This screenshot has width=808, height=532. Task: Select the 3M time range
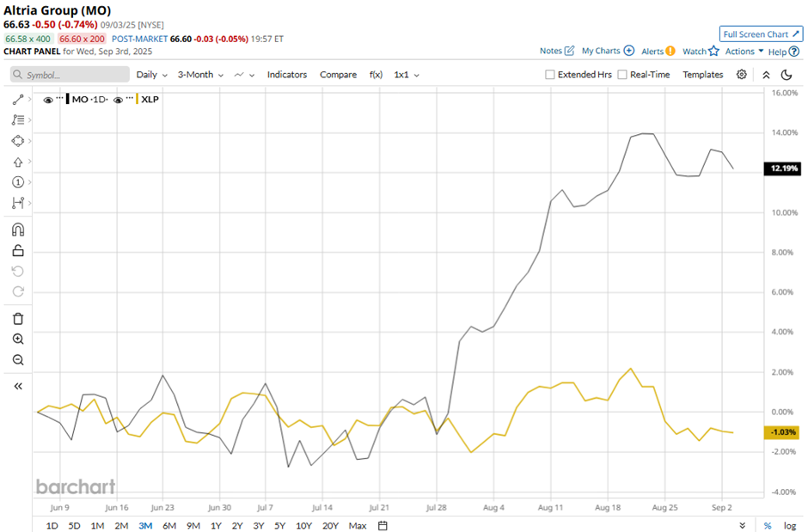(144, 525)
